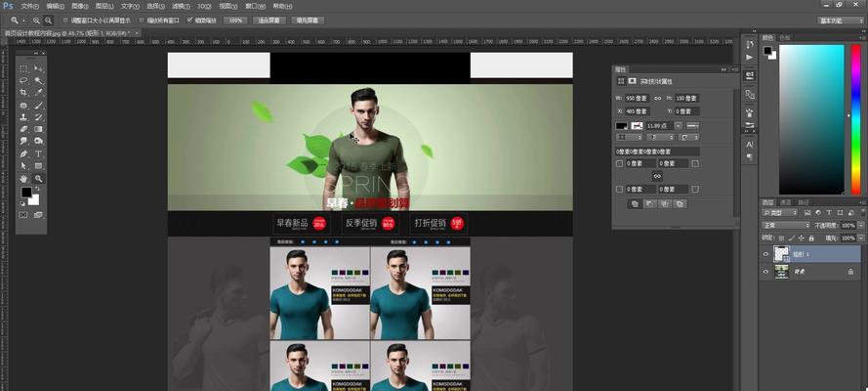The image size is (868, 391).
Task: Uncheck the 'Scrubby Zoom' checkbox
Action: click(189, 20)
